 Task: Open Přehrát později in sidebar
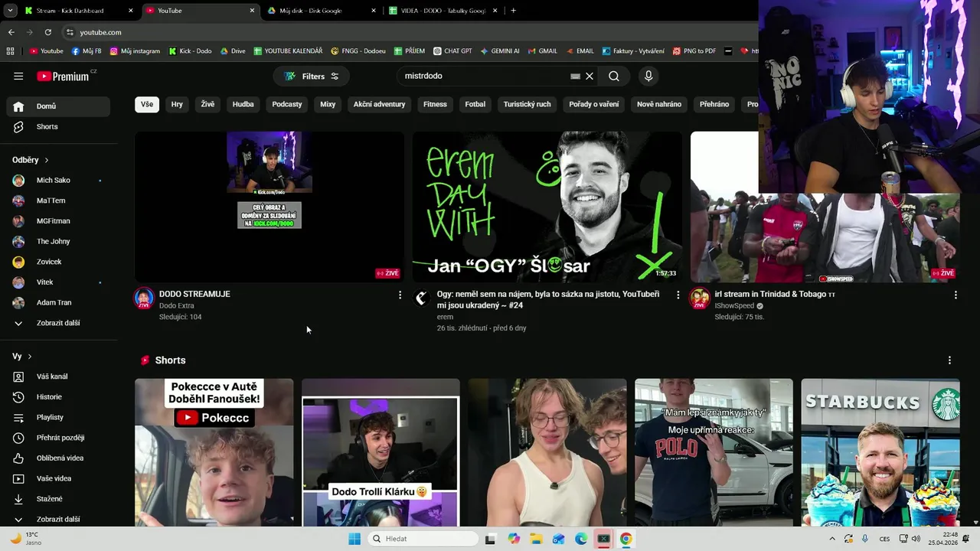tap(58, 438)
